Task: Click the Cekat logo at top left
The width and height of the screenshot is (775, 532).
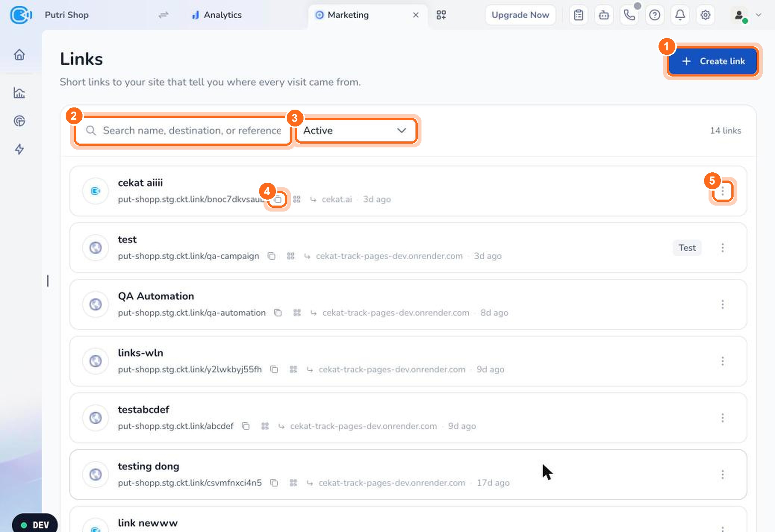Action: (x=21, y=15)
